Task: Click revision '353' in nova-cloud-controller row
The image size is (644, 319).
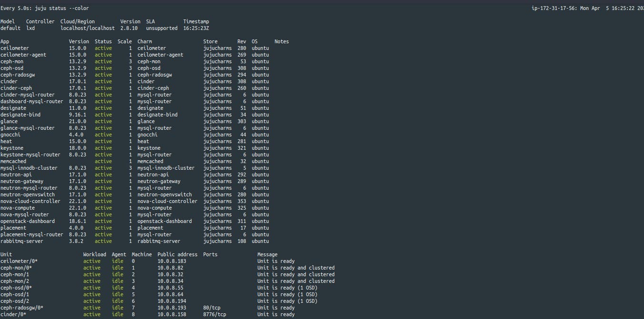Action: [242, 201]
